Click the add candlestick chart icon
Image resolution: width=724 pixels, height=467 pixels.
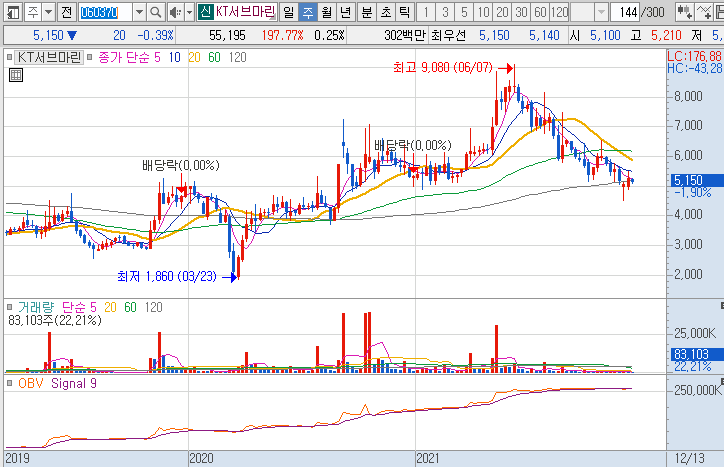684,12
